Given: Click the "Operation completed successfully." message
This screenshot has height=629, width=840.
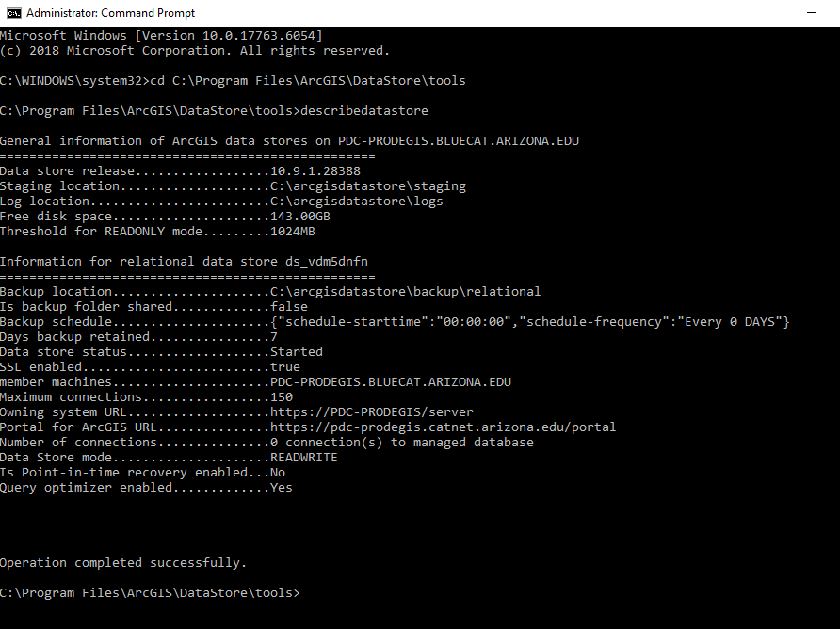Looking at the screenshot, I should point(122,563).
